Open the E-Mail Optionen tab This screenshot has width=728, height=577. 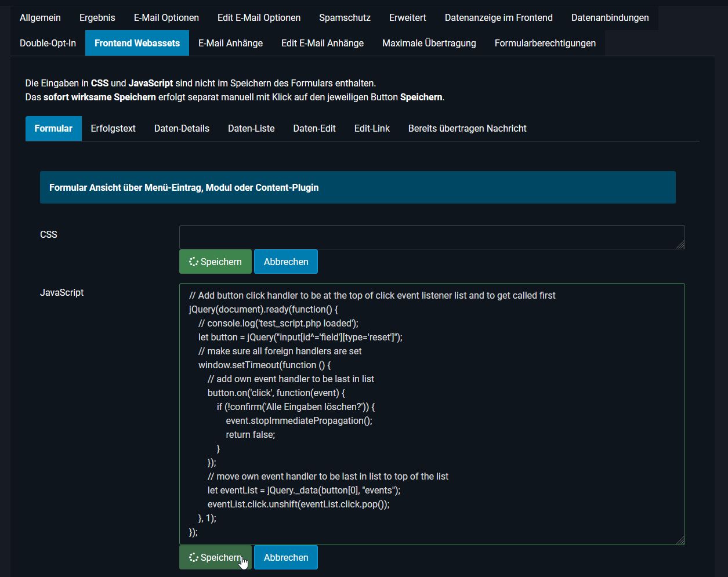tap(166, 17)
